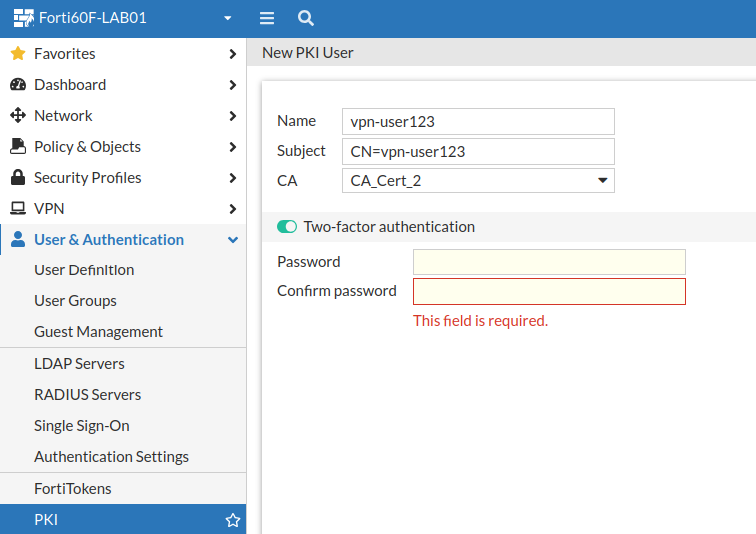This screenshot has height=534, width=756.
Task: Open User Definition page
Action: 84,270
